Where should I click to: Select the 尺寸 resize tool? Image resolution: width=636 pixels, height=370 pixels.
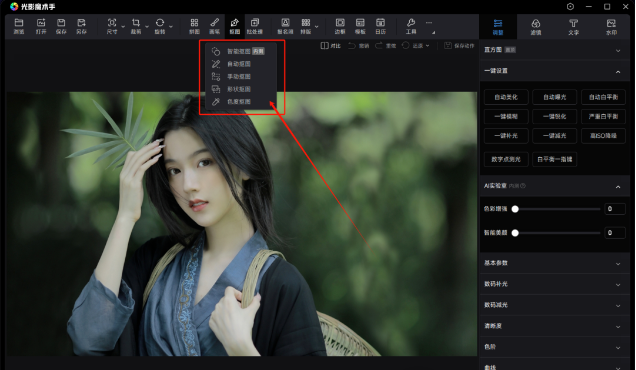click(112, 26)
